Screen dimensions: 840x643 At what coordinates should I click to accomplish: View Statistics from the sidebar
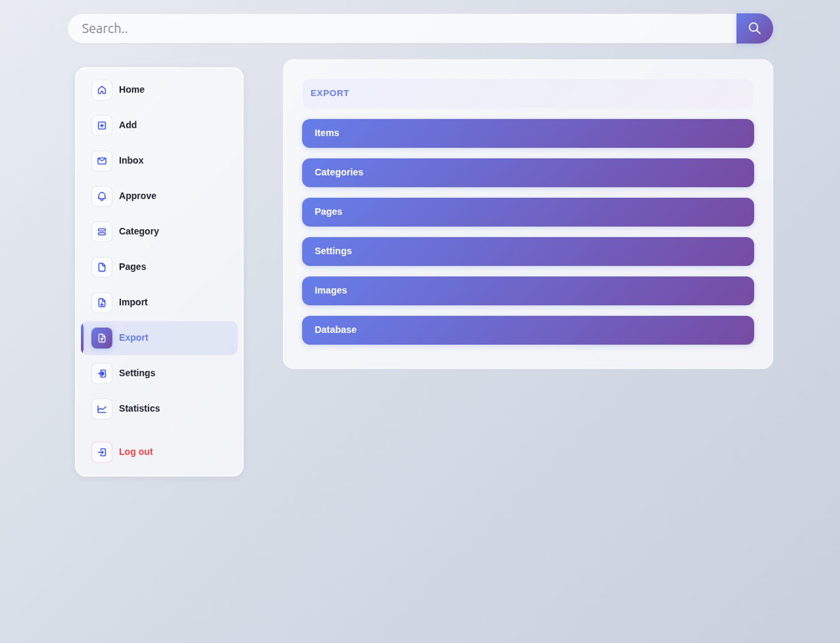[139, 408]
